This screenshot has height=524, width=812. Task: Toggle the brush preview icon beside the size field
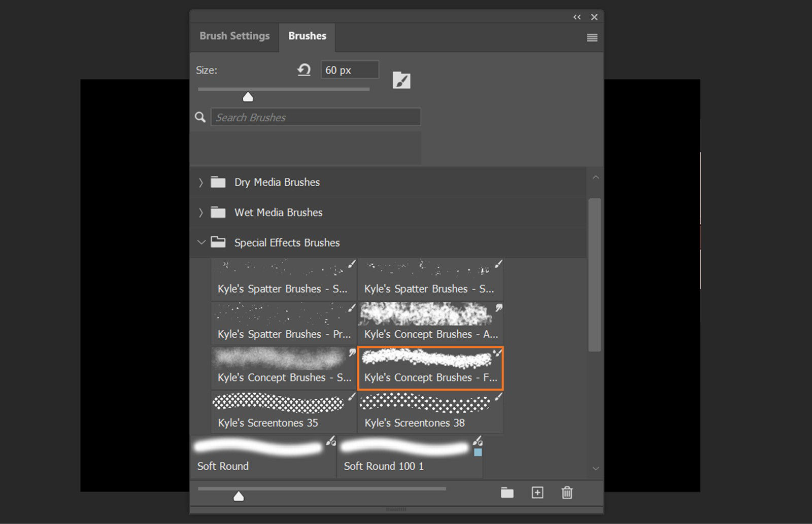tap(401, 80)
